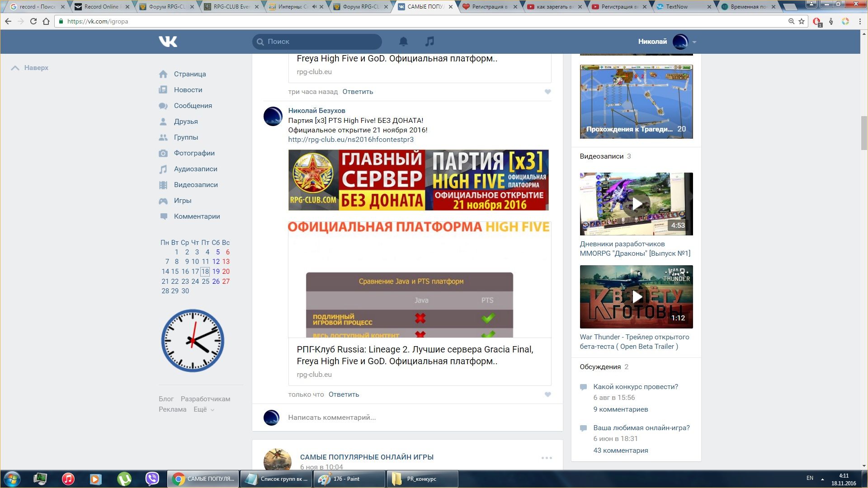The width and height of the screenshot is (868, 488).
Task: Reply to the только что comment
Action: [x=344, y=394]
